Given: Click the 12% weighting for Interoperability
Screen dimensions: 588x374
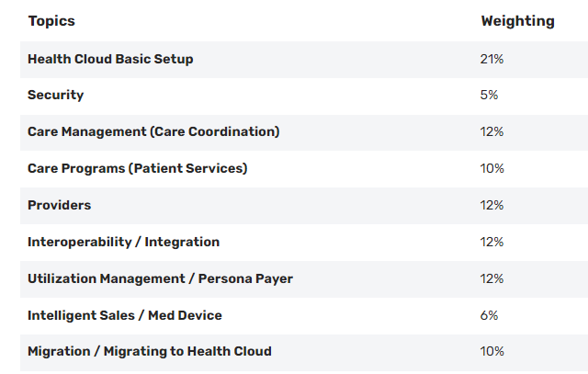Looking at the screenshot, I should click(x=492, y=242).
